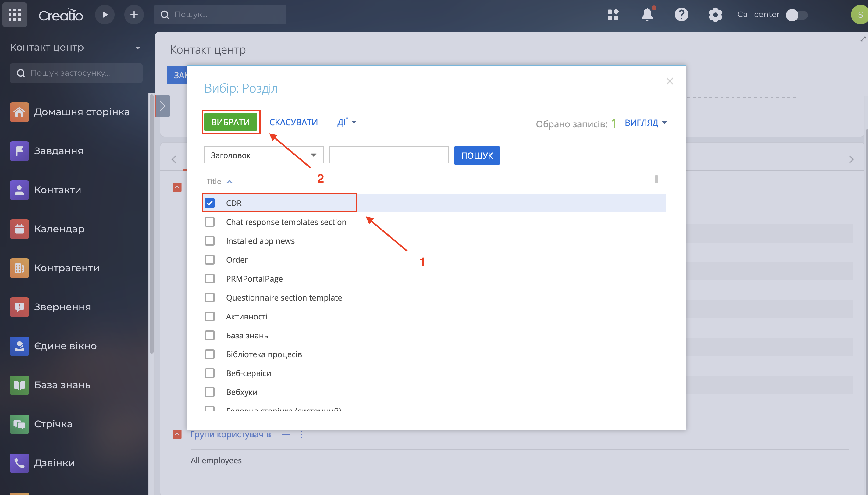The image size is (868, 495).
Task: Check the Бібліотека процесів checkbox
Action: coord(210,354)
